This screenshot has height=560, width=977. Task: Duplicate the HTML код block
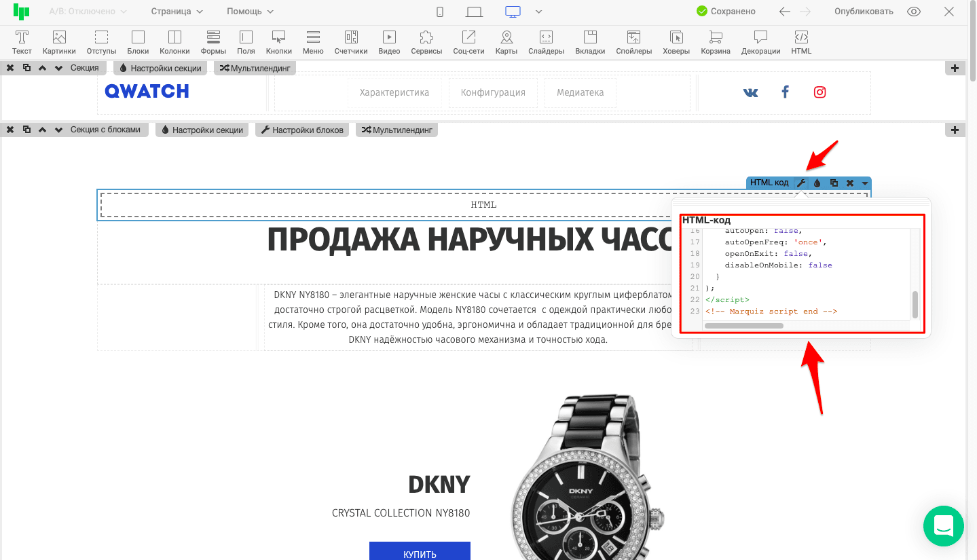834,183
